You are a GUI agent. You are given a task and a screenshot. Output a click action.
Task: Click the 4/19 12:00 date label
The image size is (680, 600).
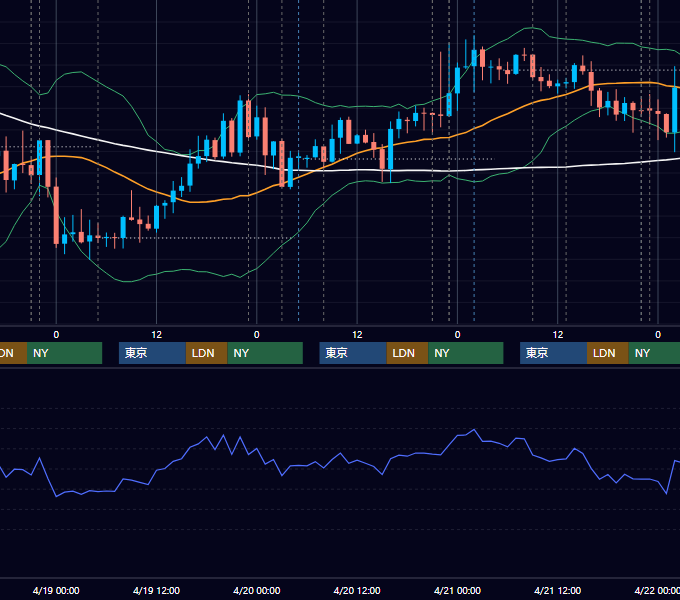156,590
